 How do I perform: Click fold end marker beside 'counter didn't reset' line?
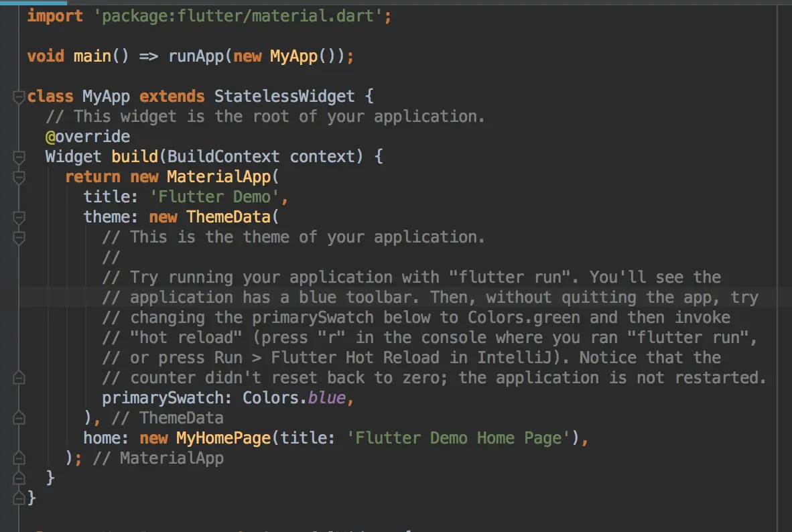click(19, 378)
